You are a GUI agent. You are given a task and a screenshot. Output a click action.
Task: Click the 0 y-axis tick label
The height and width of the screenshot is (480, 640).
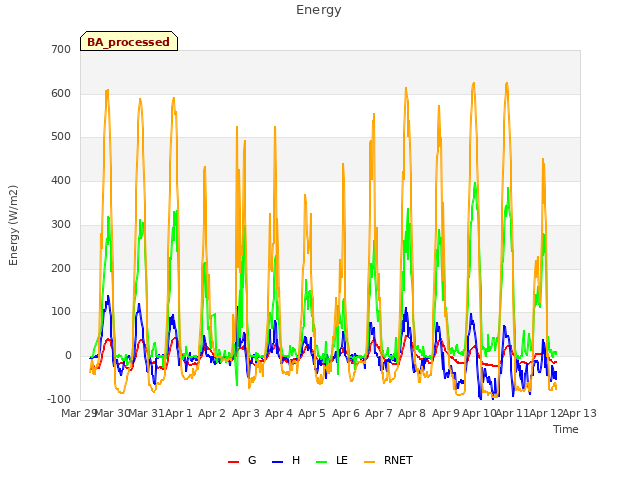pyautogui.click(x=68, y=356)
